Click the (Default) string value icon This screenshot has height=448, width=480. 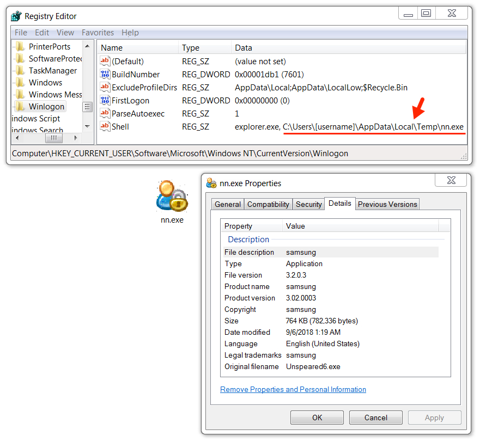coord(105,61)
